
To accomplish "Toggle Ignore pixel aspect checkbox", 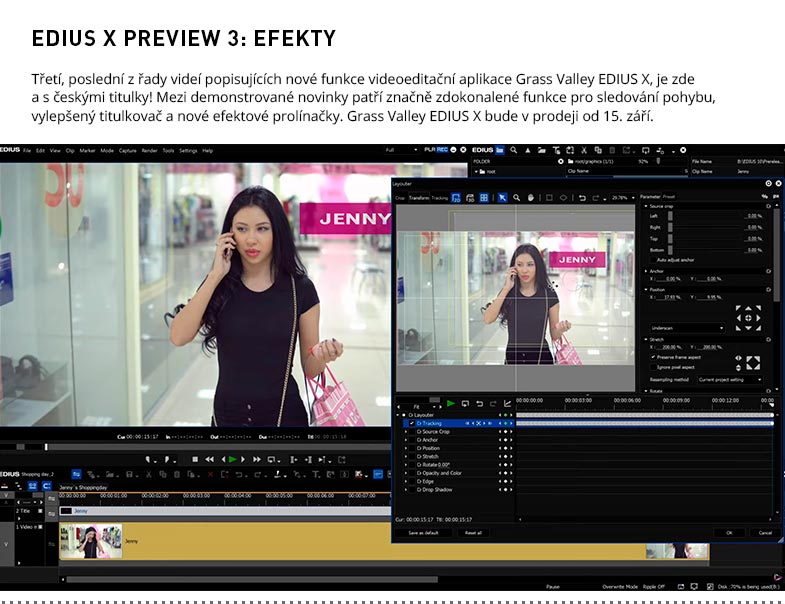I will [653, 367].
